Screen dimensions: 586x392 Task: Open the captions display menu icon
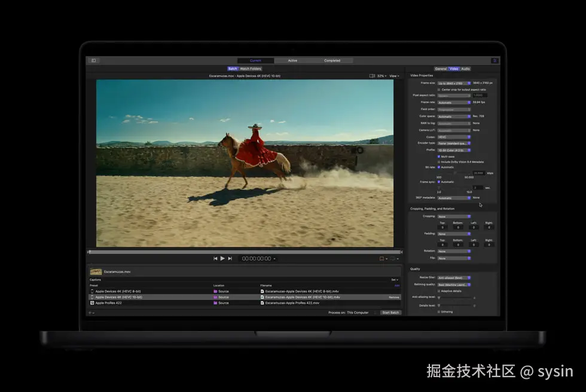click(392, 258)
